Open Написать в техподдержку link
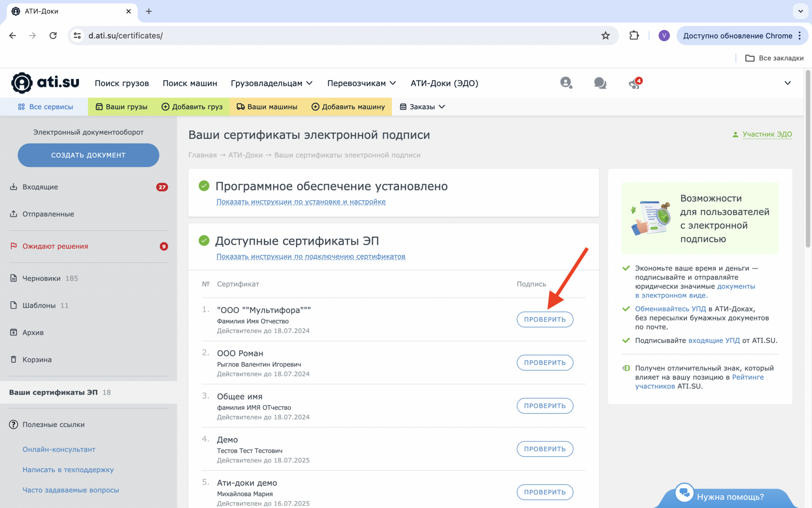 pyautogui.click(x=68, y=470)
